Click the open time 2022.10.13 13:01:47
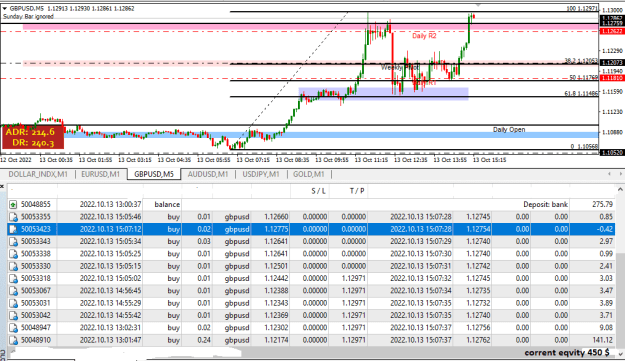Screen dimensions: 625x361 [x=110, y=340]
